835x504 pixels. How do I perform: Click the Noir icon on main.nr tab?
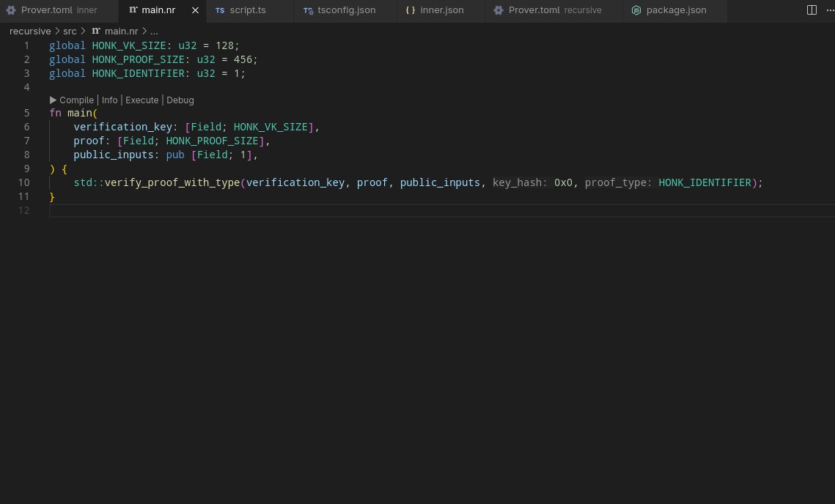pos(133,10)
